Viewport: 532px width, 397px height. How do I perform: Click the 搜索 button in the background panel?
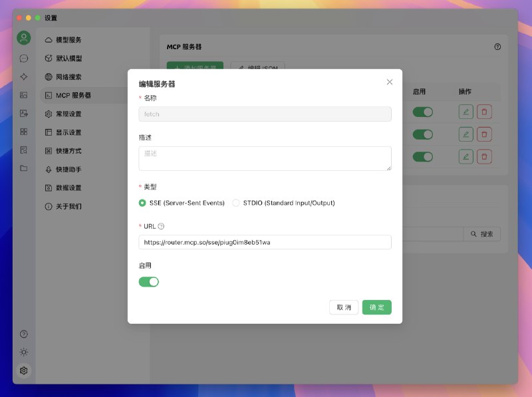(x=481, y=234)
